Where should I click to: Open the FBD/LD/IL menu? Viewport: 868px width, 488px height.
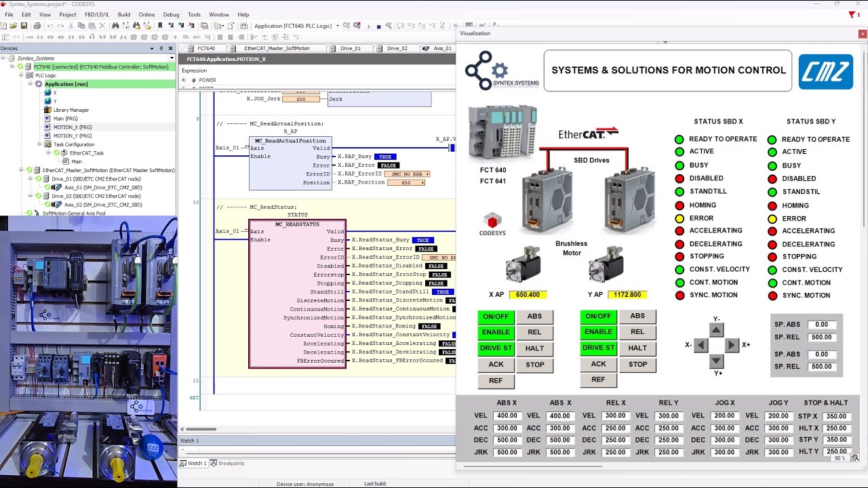[97, 14]
